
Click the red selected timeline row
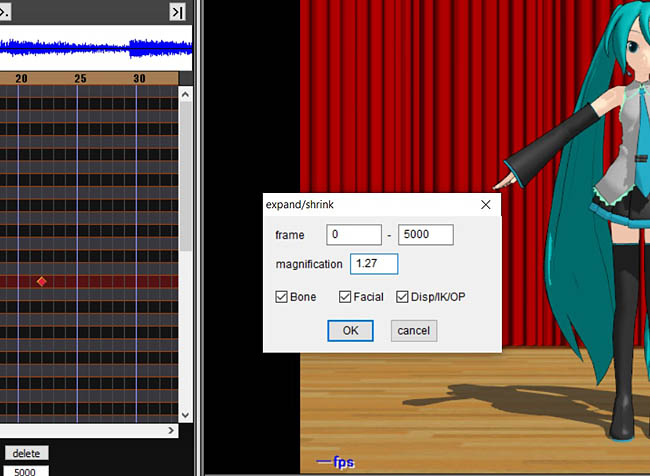point(89,282)
